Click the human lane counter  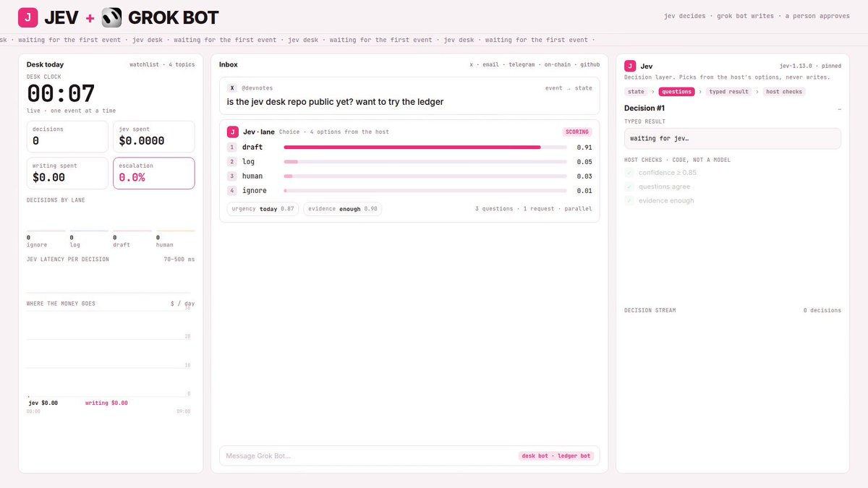[x=176, y=238]
